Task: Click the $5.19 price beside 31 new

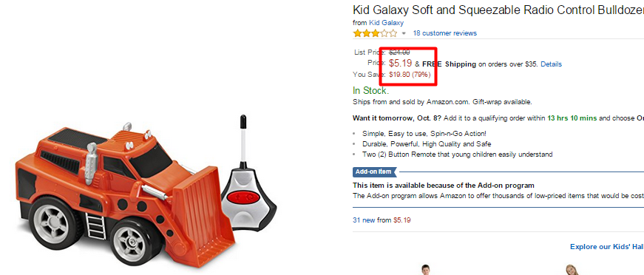Action: pyautogui.click(x=401, y=220)
